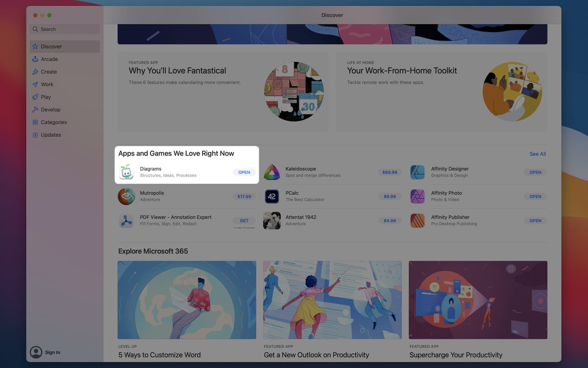The height and width of the screenshot is (368, 588).
Task: Click Get a New Outlook on Productivity title
Action: tap(317, 355)
